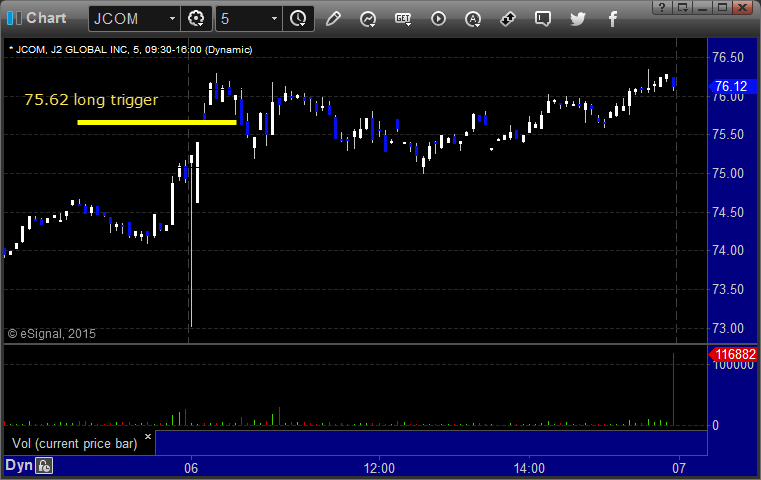Click the 116882 volume marker
This screenshot has width=761, height=480.
(732, 354)
